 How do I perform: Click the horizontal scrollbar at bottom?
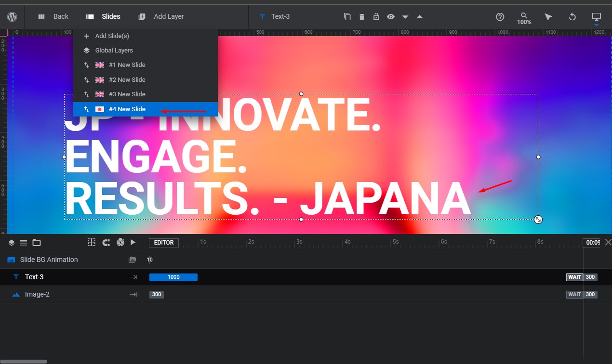[x=24, y=361]
